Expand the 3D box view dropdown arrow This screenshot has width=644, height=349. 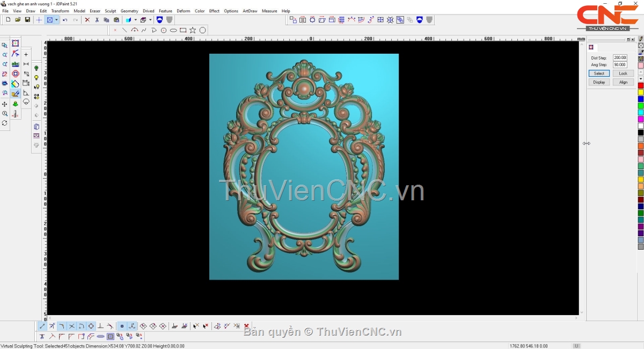point(150,20)
